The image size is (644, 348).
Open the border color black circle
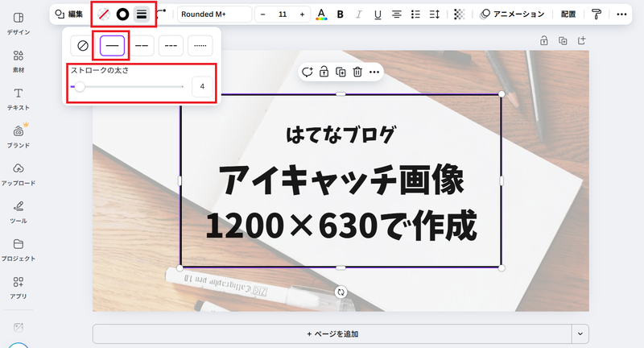click(122, 14)
